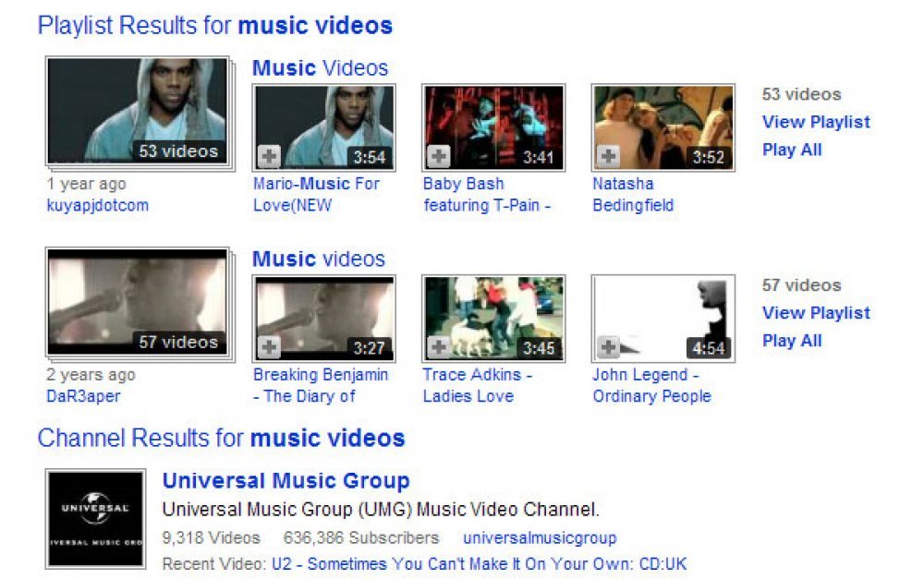Open the 'Music videos' playlist title by DaR3aper
The image size is (924, 579).
coord(318,259)
